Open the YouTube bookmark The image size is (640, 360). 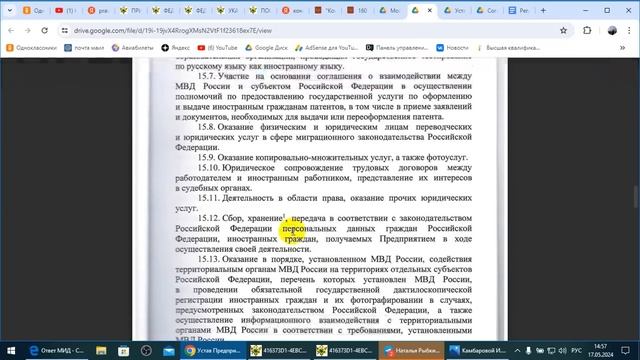[217, 48]
